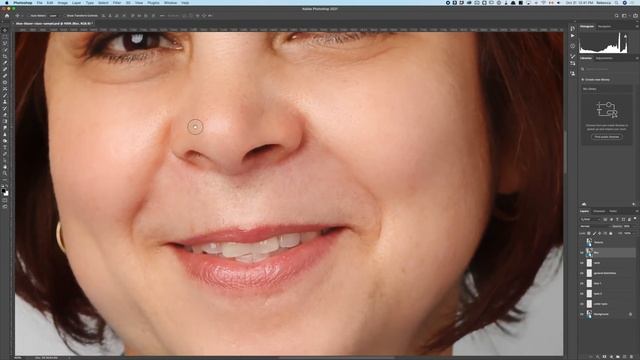Viewport: 640px width, 360px height.
Task: Open the Photoshop application menu
Action: pos(23,3)
